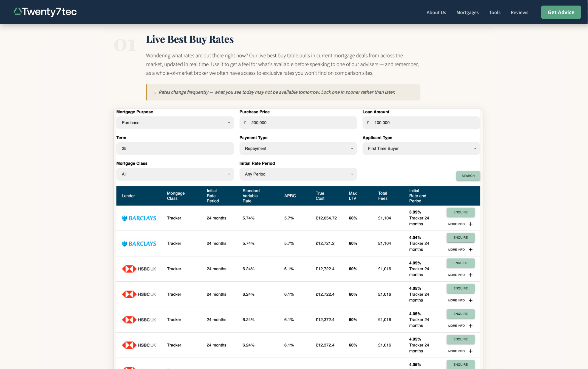Open the Applicant Type dropdown

click(x=421, y=148)
